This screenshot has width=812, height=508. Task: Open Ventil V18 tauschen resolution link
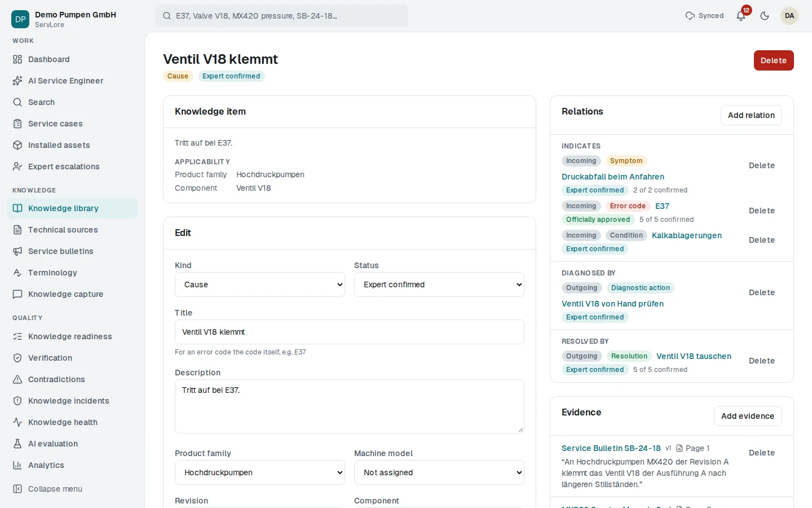(694, 356)
